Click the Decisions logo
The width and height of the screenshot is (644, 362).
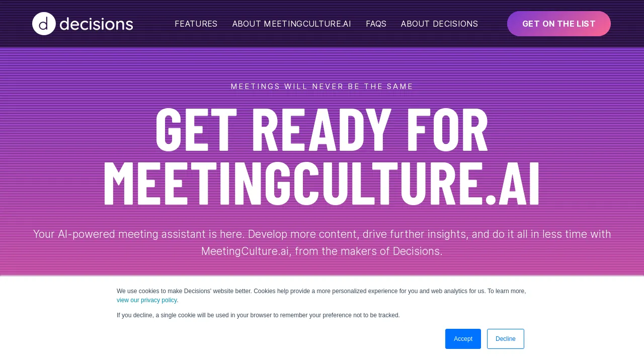[83, 24]
